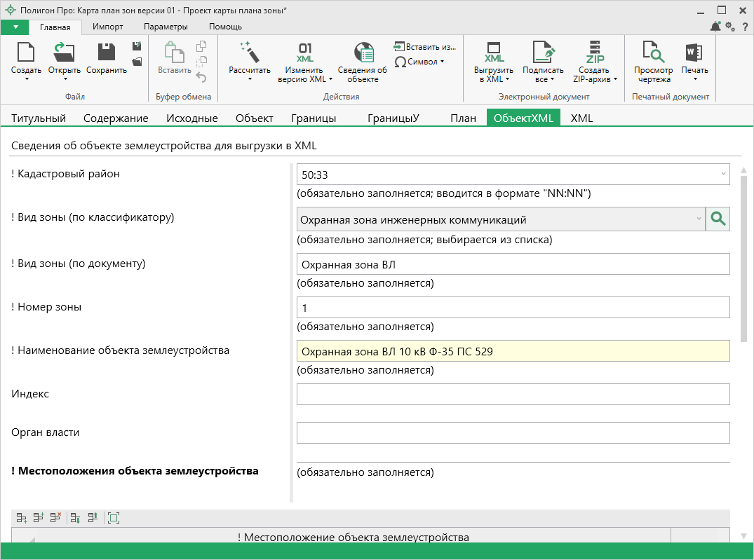Image resolution: width=754 pixels, height=560 pixels.
Task: Expand the Кадастровый район dropdown
Action: pos(722,175)
